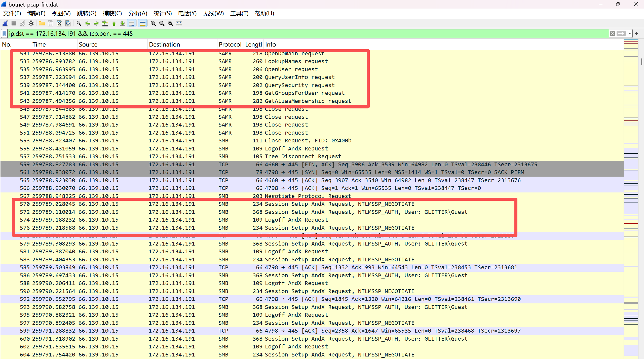Open the 分析(A) menu
The width and height of the screenshot is (644, 359).
click(137, 13)
